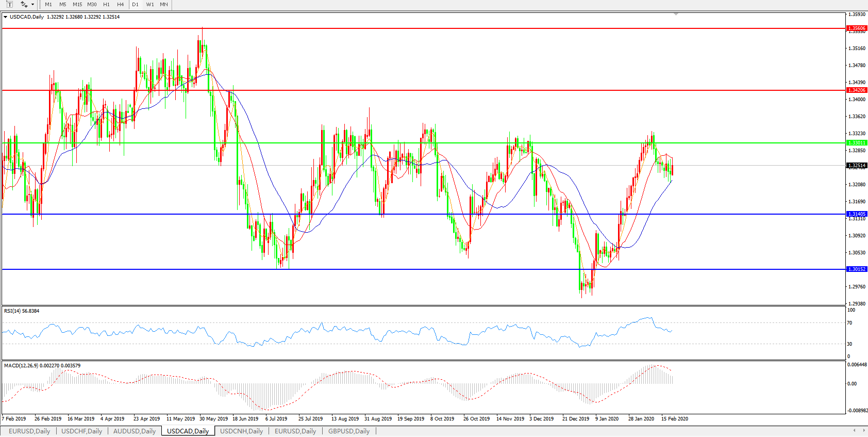Enable the H4 timeframe
The width and height of the screenshot is (868, 437).
click(120, 4)
